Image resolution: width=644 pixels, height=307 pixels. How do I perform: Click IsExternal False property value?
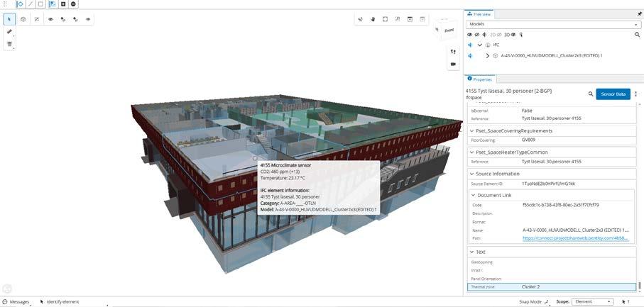click(x=527, y=111)
